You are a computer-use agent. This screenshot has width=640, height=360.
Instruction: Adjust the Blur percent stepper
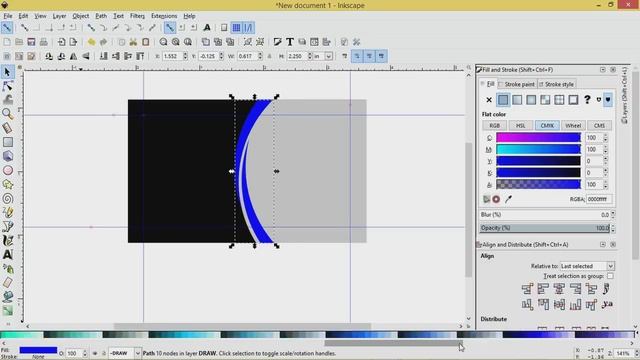click(613, 215)
